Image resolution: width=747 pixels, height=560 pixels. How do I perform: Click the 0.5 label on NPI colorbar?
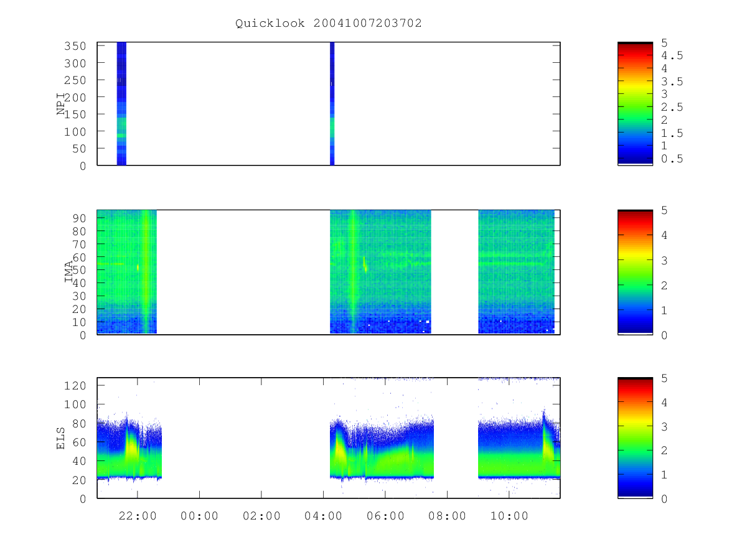tap(672, 159)
